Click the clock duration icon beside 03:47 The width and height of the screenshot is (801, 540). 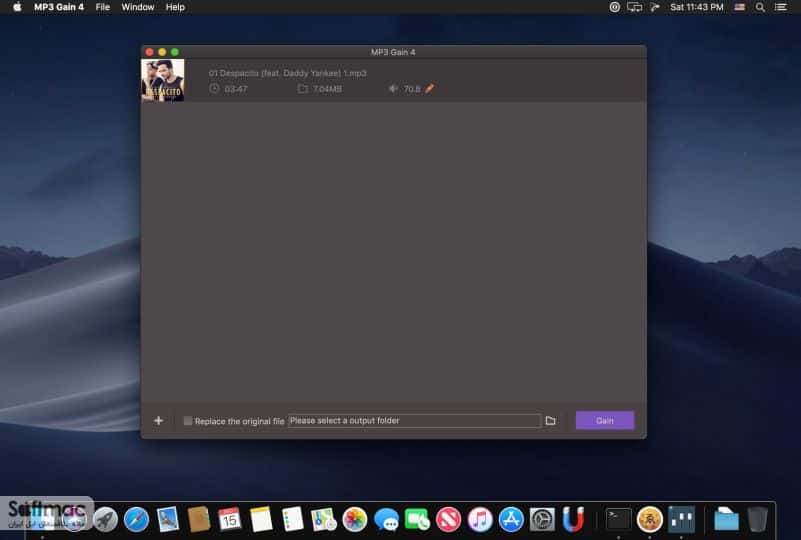[x=214, y=88]
